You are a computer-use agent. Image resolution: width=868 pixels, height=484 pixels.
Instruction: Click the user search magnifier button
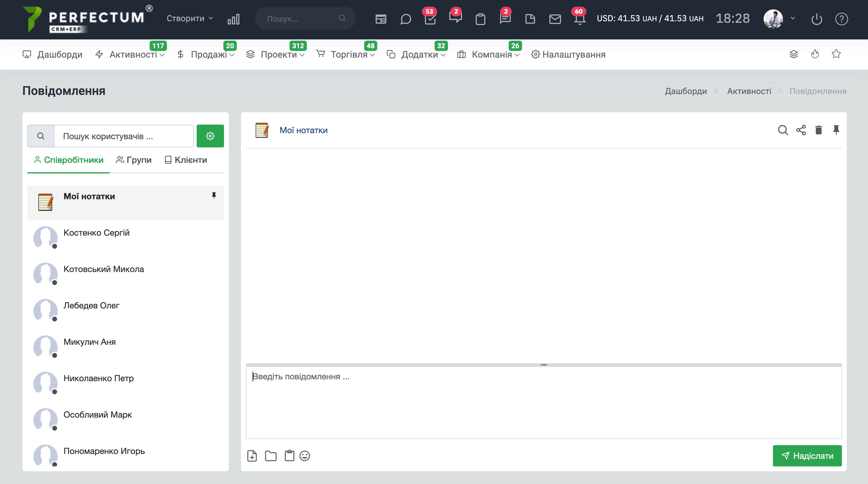41,136
